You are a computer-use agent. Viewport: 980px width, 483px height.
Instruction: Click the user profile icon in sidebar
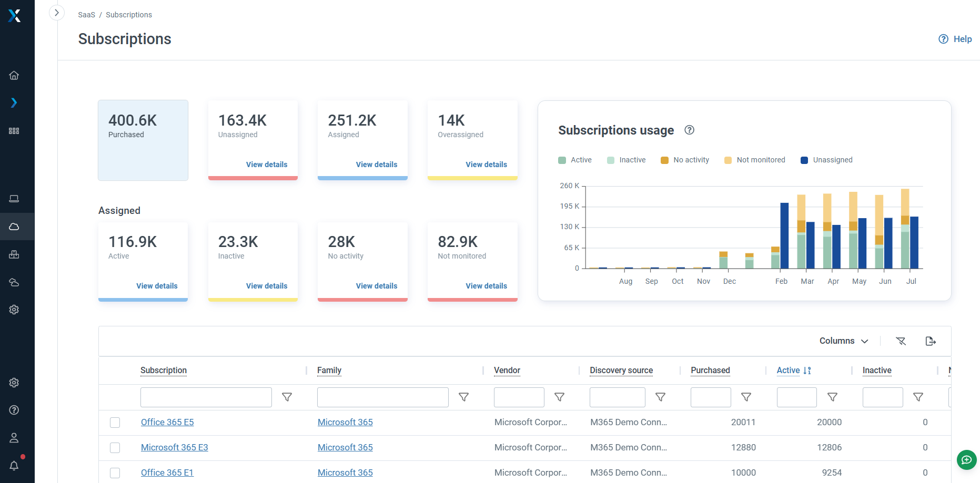14,438
